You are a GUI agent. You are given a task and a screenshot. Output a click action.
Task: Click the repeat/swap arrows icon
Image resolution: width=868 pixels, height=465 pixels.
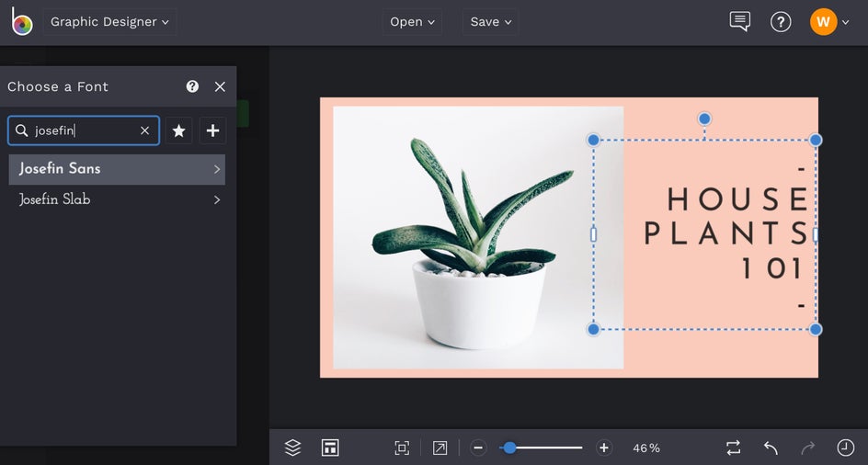[733, 448]
